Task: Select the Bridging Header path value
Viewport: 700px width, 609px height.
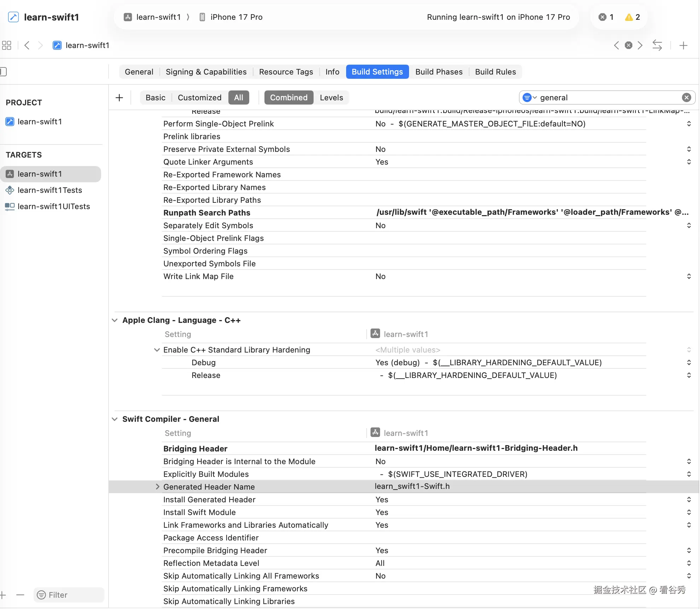Action: coord(476,448)
